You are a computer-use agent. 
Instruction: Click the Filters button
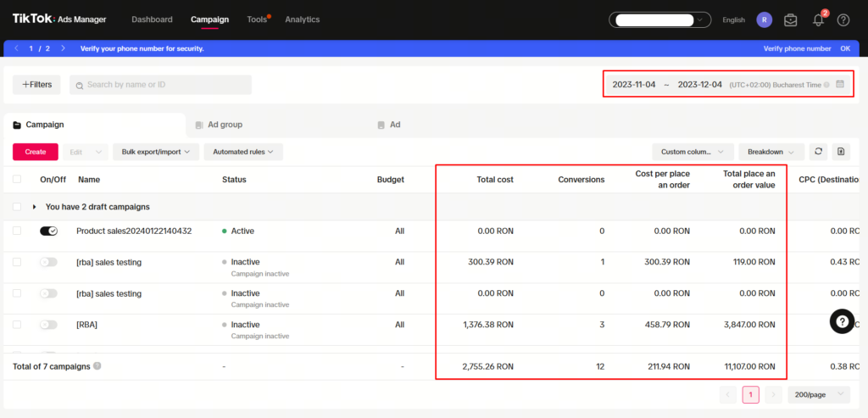pyautogui.click(x=36, y=85)
